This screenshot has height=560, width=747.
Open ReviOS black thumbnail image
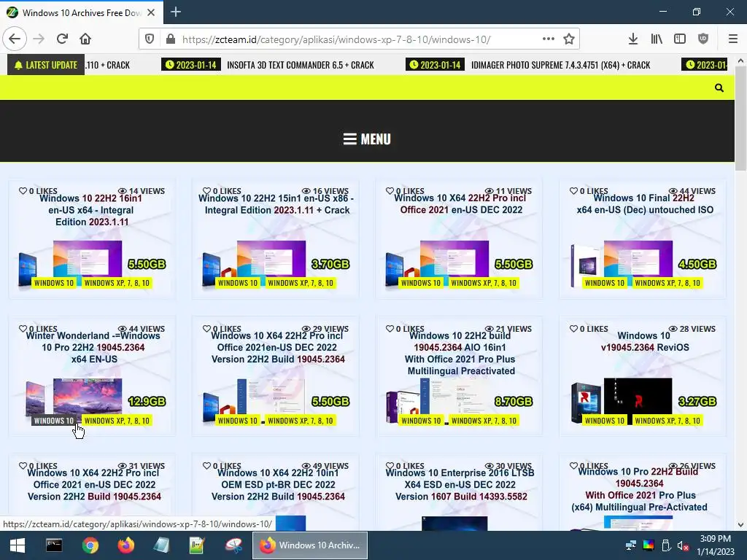click(x=638, y=396)
